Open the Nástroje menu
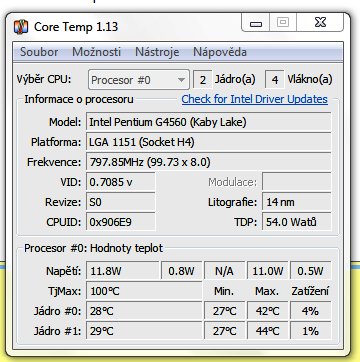The height and width of the screenshot is (362, 360). coord(157,52)
